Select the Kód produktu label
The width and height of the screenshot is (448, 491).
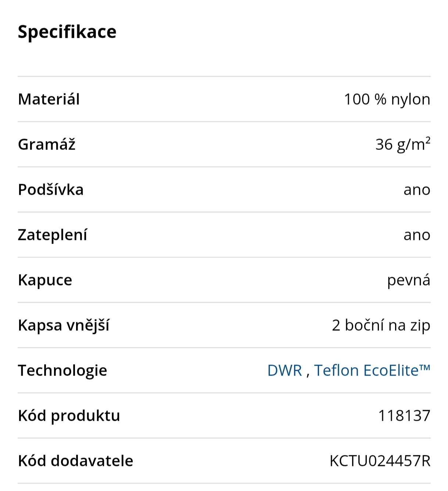pyautogui.click(x=69, y=416)
